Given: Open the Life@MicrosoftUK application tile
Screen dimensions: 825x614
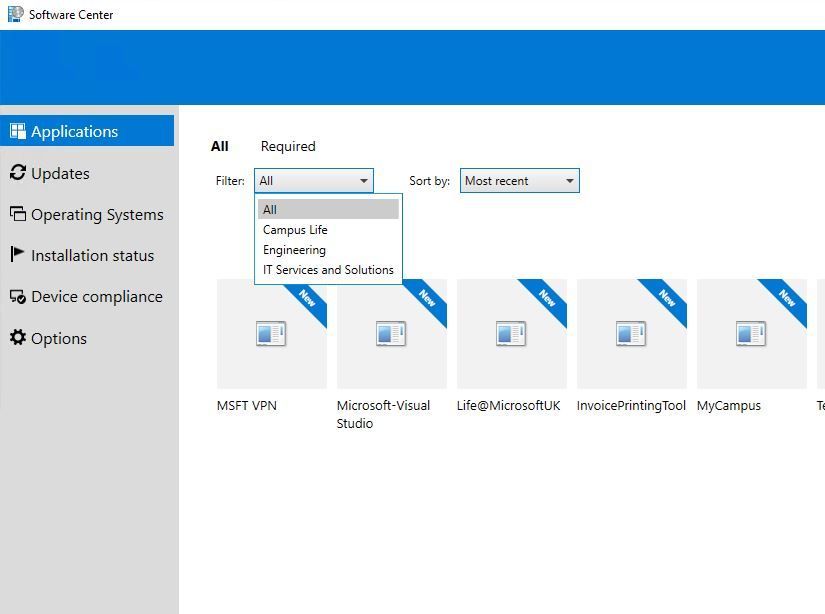Looking at the screenshot, I should (511, 334).
